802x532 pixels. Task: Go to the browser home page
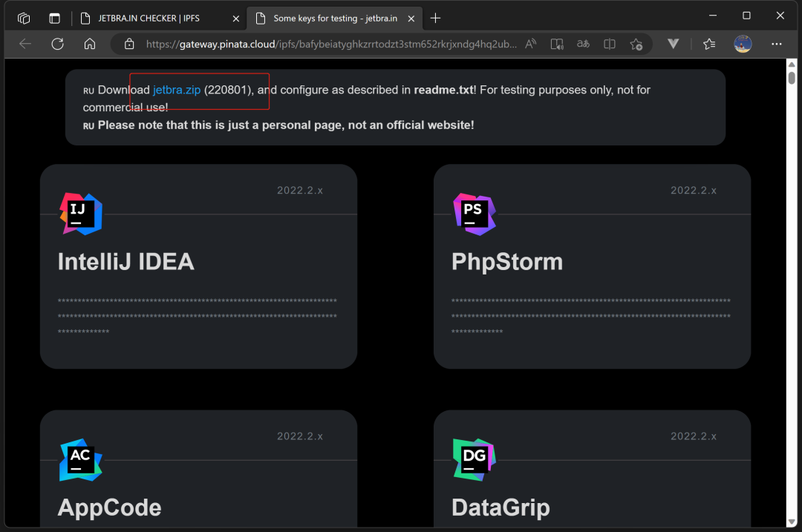coord(90,44)
